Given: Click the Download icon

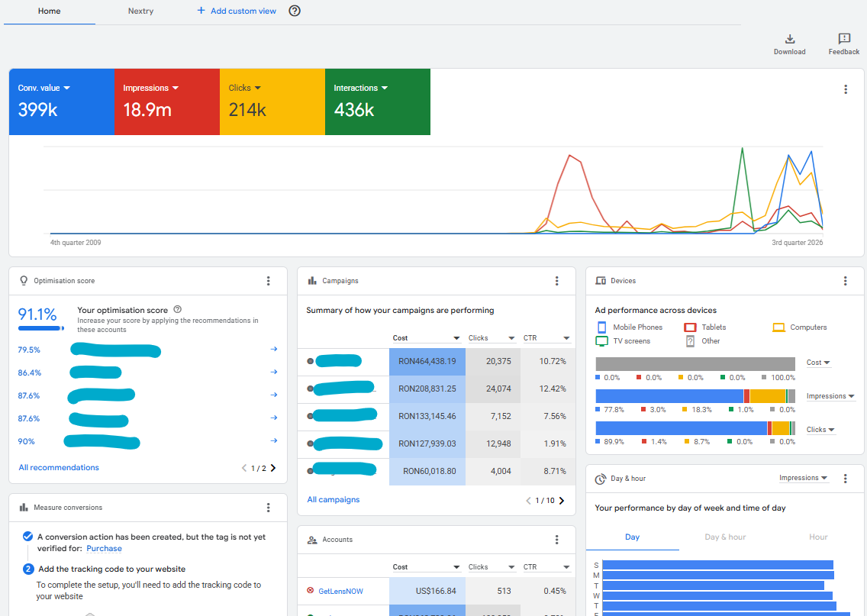Looking at the screenshot, I should (790, 39).
